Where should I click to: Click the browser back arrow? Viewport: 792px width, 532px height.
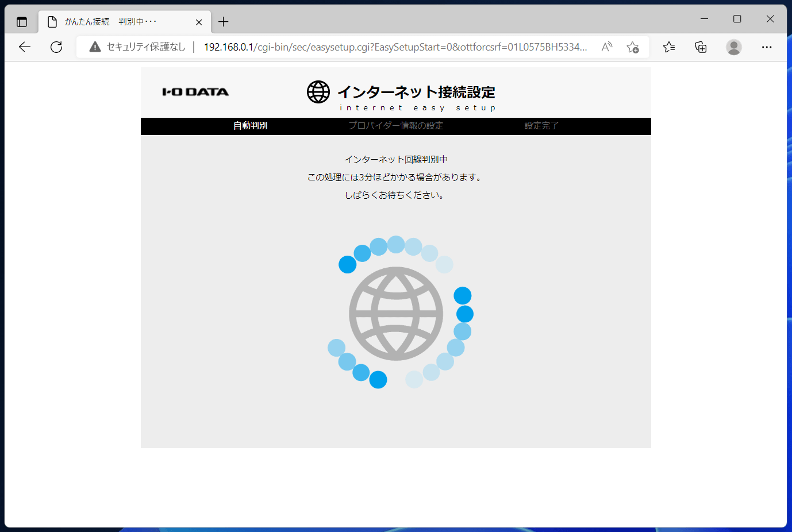(25, 47)
